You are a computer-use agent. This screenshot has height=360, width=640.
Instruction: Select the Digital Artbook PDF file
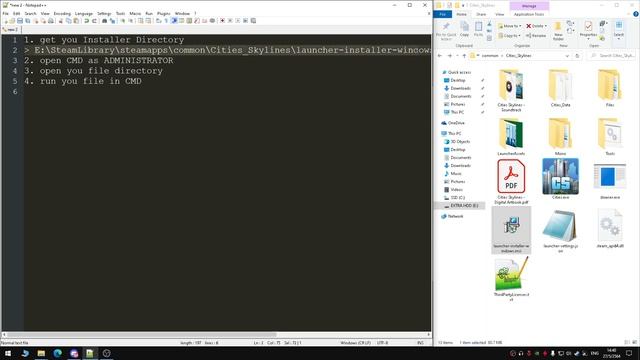511,182
